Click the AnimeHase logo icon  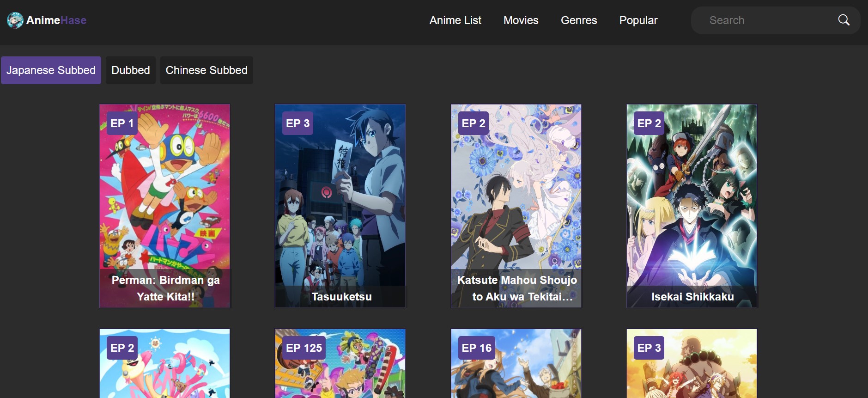tap(15, 20)
